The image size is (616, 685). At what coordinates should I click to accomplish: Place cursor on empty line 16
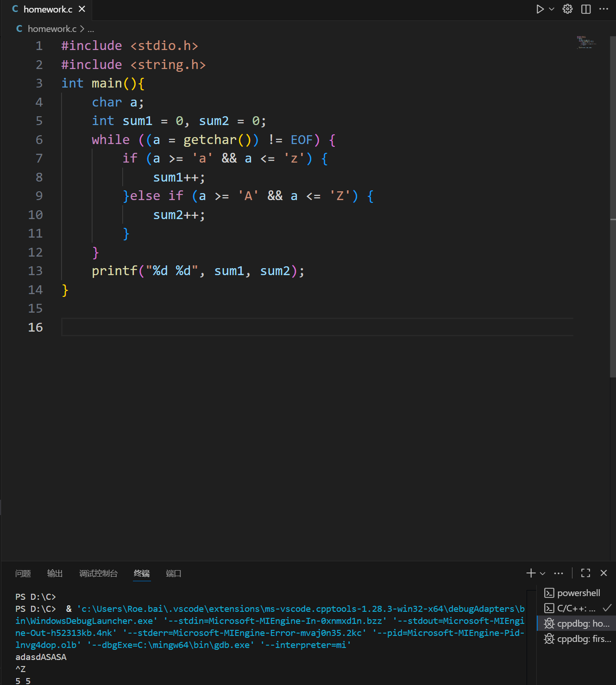coord(317,327)
